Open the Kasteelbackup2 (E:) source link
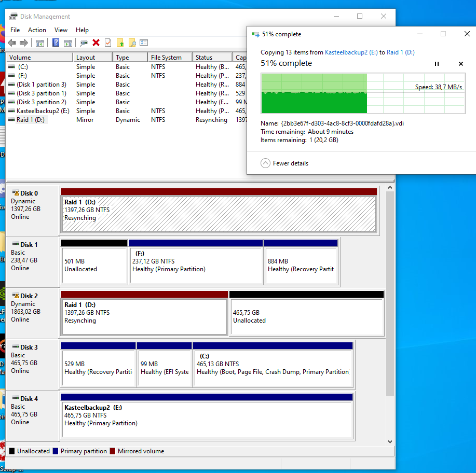The width and height of the screenshot is (476, 473). [x=350, y=52]
